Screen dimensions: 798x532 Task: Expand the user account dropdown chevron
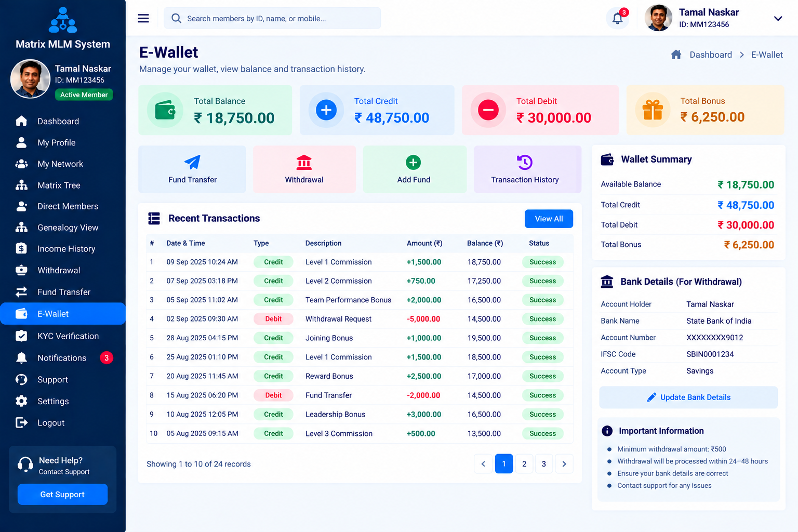[778, 19]
